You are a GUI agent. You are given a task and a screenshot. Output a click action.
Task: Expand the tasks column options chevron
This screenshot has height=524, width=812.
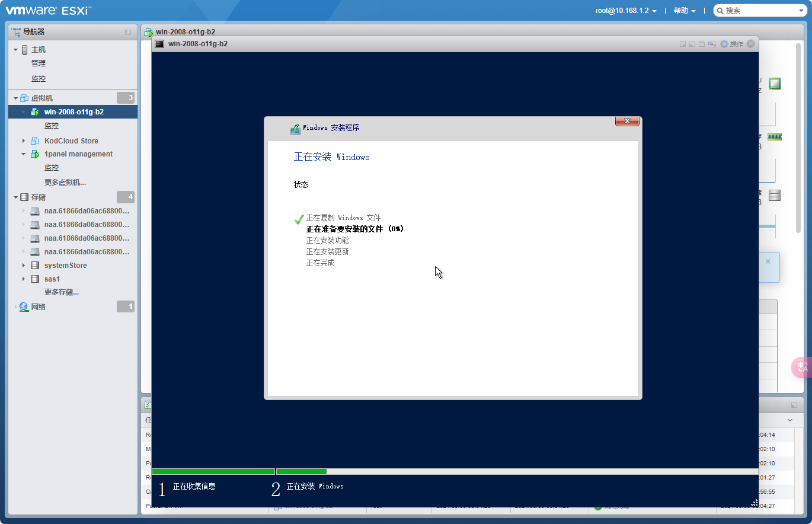[790, 420]
